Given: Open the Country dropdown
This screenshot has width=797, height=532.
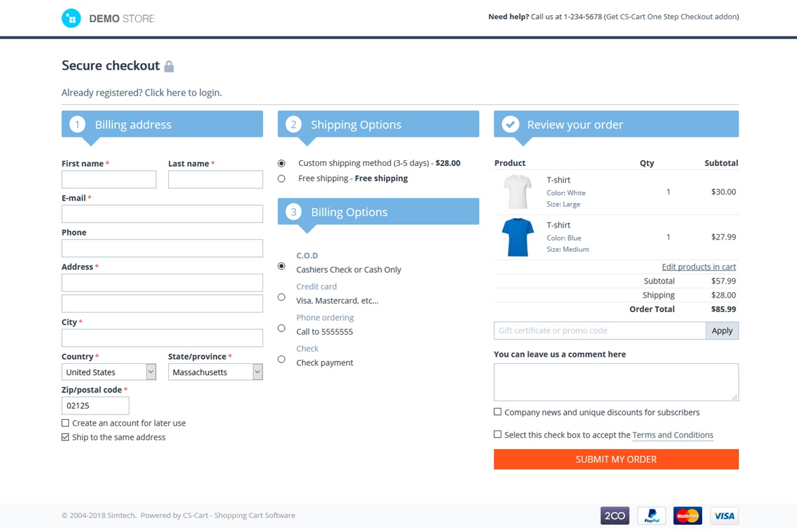Looking at the screenshot, I should (109, 372).
